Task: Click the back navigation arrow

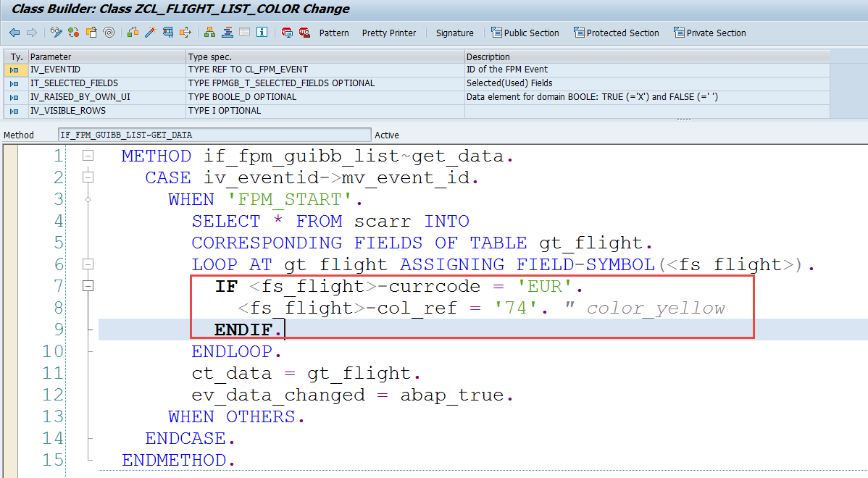Action: 14,32
